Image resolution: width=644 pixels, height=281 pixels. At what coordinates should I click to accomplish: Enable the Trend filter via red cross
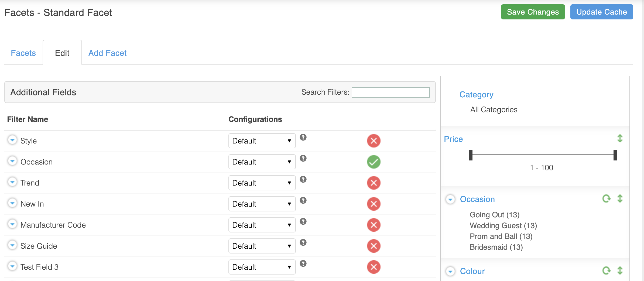(x=374, y=183)
